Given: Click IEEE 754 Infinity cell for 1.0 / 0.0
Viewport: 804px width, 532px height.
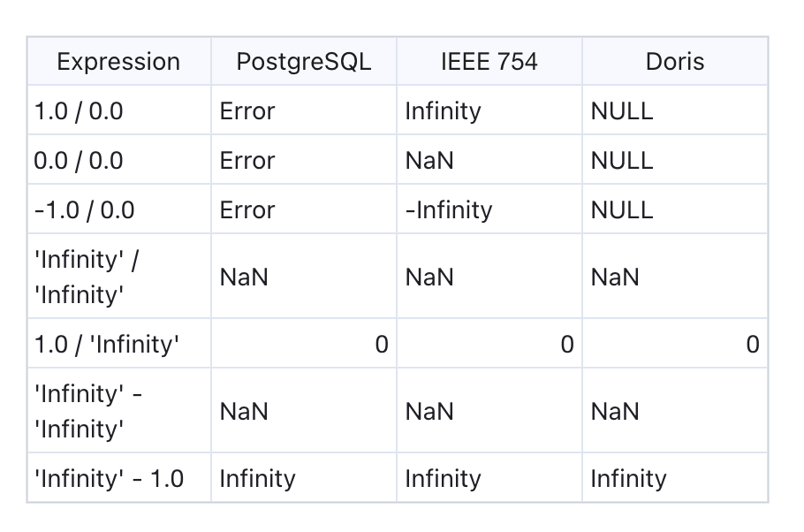Looking at the screenshot, I should [x=443, y=111].
